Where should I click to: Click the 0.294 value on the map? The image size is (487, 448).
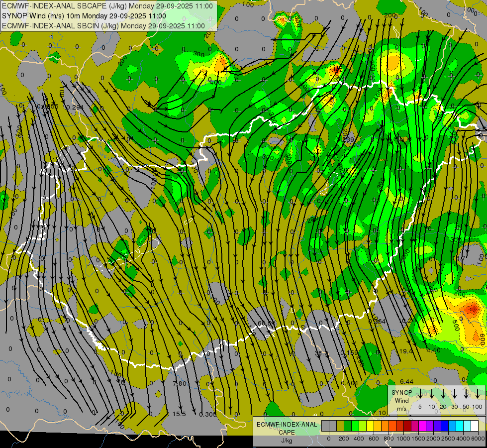pyautogui.click(x=75, y=107)
